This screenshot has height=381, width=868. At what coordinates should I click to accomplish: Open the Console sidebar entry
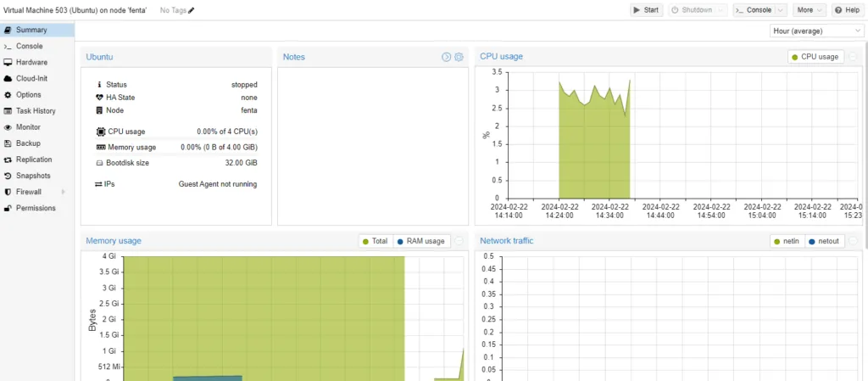pyautogui.click(x=37, y=46)
